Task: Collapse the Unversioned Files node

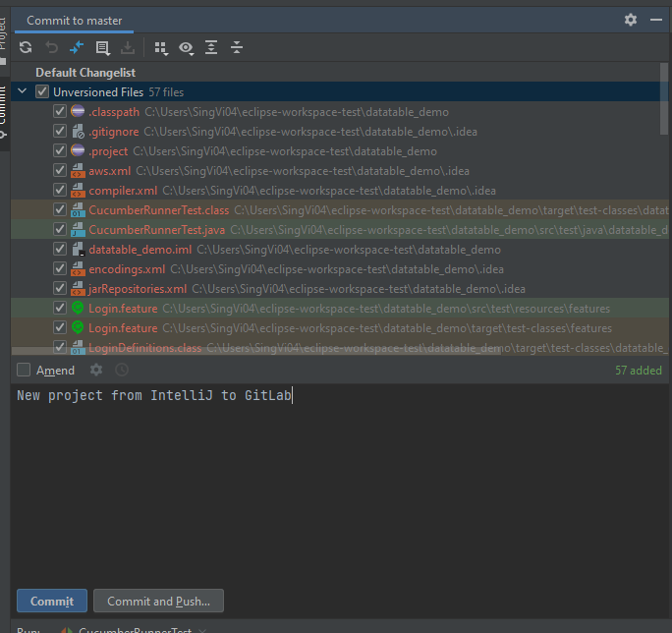Action: pyautogui.click(x=23, y=91)
